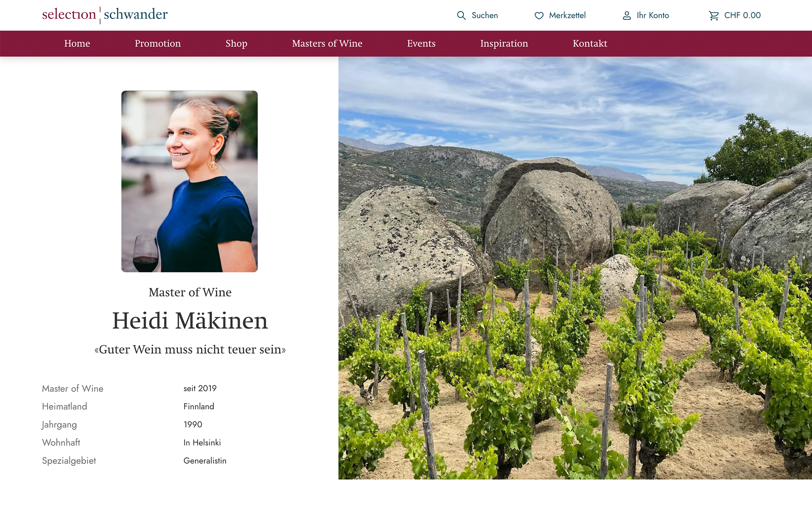Open the Events menu
Viewport: 812px width, 513px height.
pyautogui.click(x=421, y=43)
